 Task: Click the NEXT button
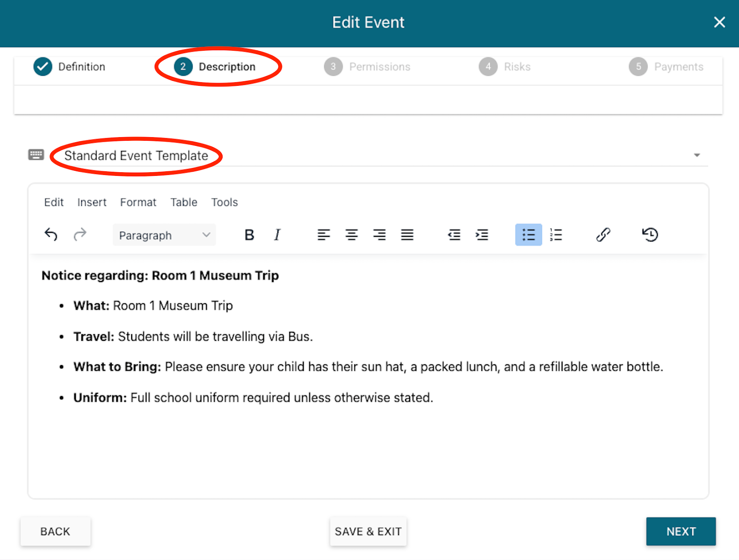click(x=681, y=531)
